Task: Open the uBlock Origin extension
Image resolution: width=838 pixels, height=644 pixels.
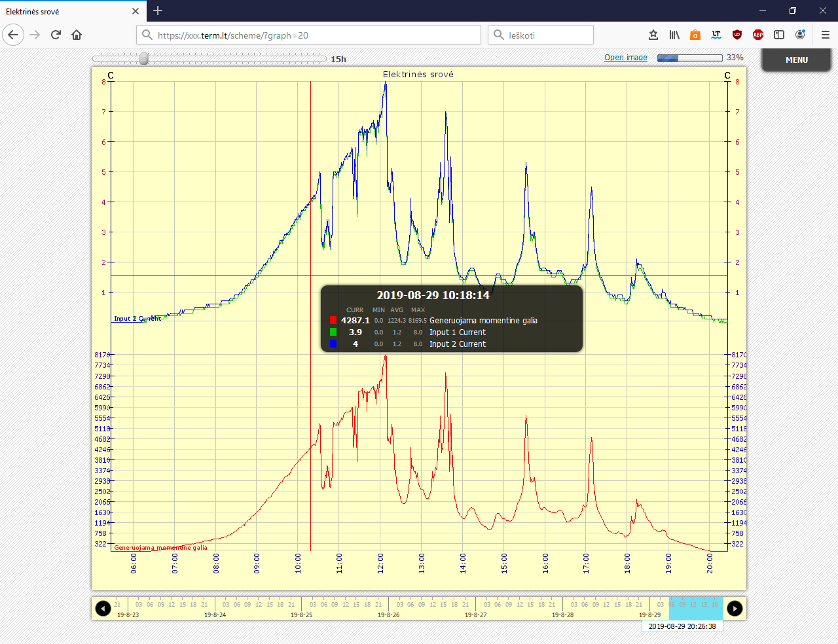Action: point(737,35)
